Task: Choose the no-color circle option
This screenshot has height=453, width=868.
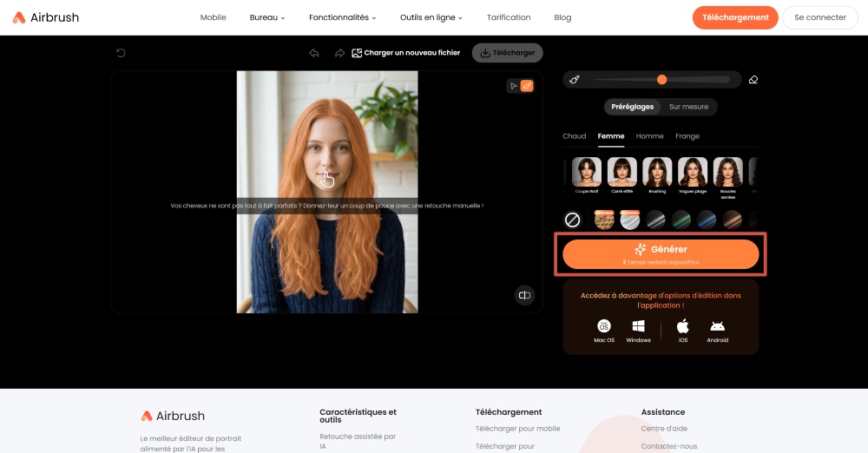Action: coord(572,220)
